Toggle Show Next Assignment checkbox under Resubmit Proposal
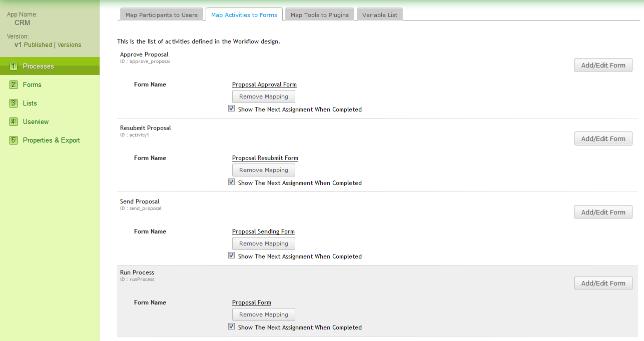Viewport: 644px width, 341px height. 231,182
